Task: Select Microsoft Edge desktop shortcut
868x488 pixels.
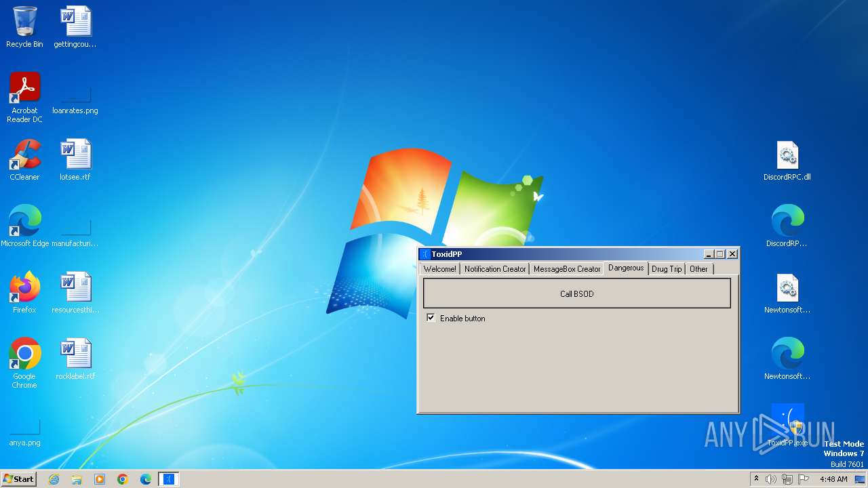Action: (x=24, y=226)
